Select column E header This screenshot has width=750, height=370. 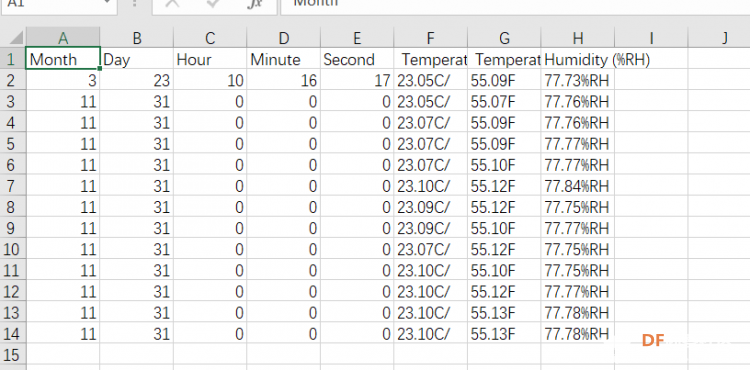[x=357, y=38]
